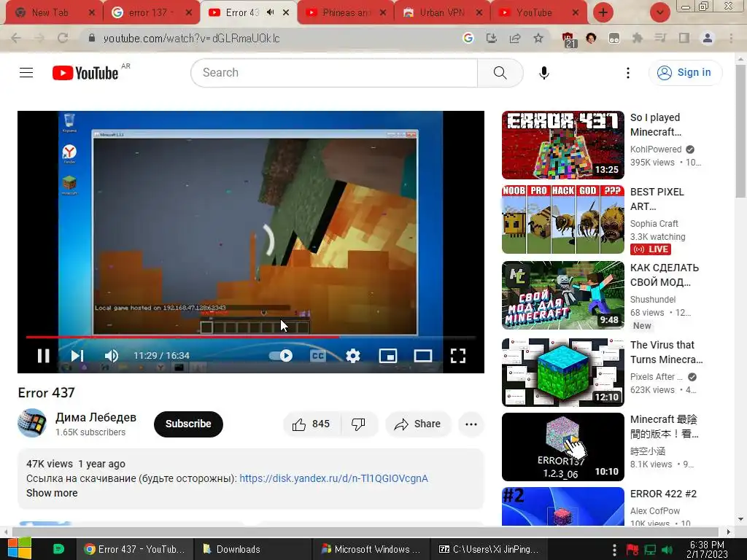Image resolution: width=747 pixels, height=560 pixels.
Task: Switch to theater mode
Action: pos(423,355)
